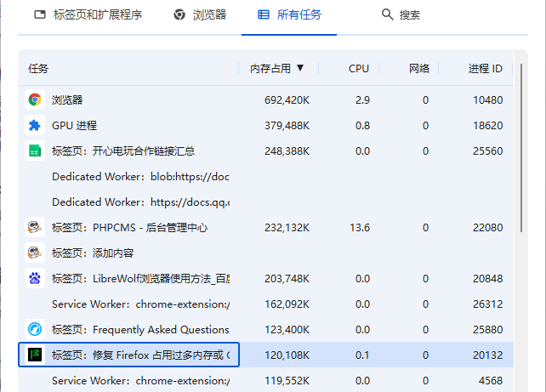Click memory value 120,108K

pos(287,355)
